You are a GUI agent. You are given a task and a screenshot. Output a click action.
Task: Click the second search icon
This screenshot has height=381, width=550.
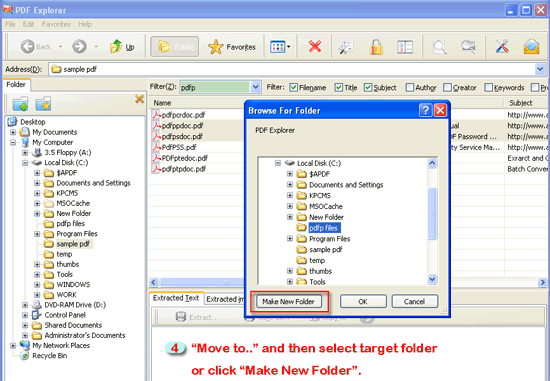click(x=468, y=47)
